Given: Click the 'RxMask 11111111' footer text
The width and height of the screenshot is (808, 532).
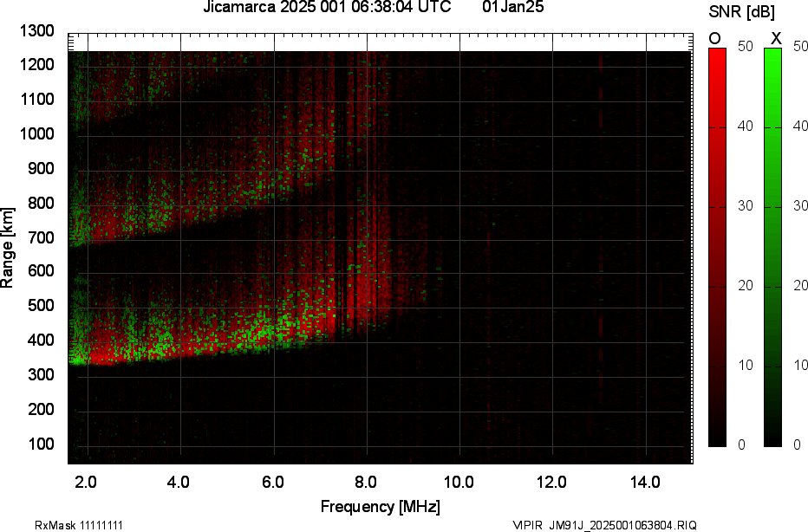Looking at the screenshot, I should (79, 525).
